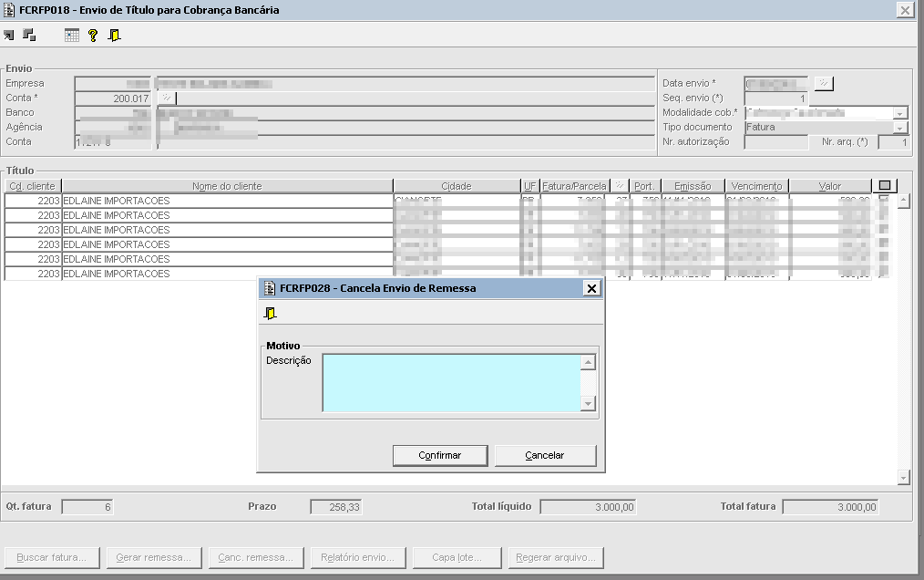This screenshot has height=580, width=924.
Task: Click Relatório envio... button
Action: point(358,557)
